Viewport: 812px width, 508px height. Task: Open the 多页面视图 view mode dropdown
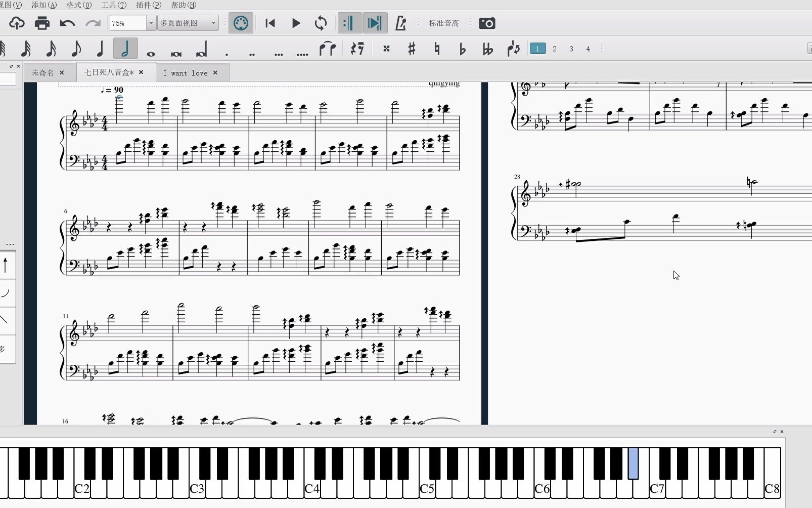point(188,23)
